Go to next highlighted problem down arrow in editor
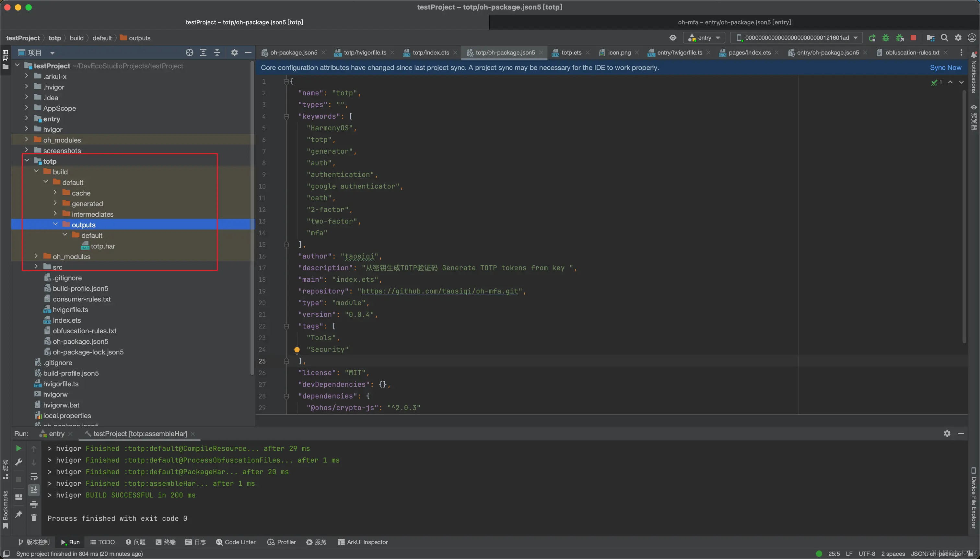The height and width of the screenshot is (559, 980). coord(961,82)
